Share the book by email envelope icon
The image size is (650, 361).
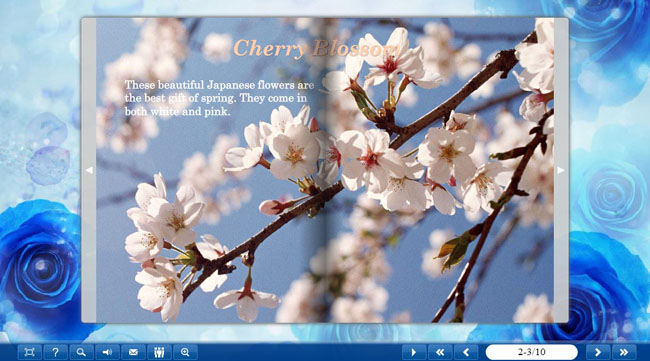point(133,352)
